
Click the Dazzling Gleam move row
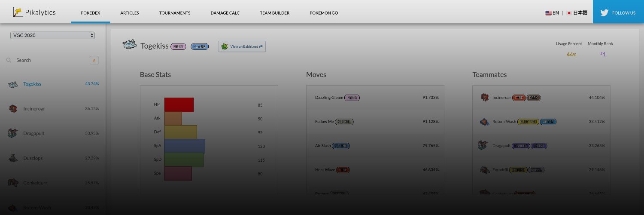(x=375, y=98)
